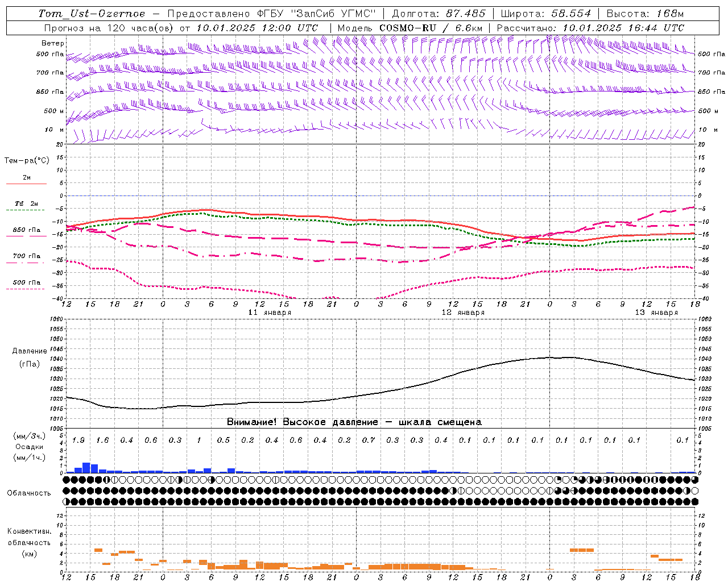Click the Прогноз на 120 часа(ов) text
The width and height of the screenshot is (728, 582).
coord(109,28)
